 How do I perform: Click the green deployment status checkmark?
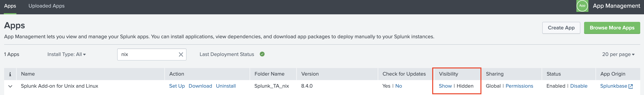[262, 54]
